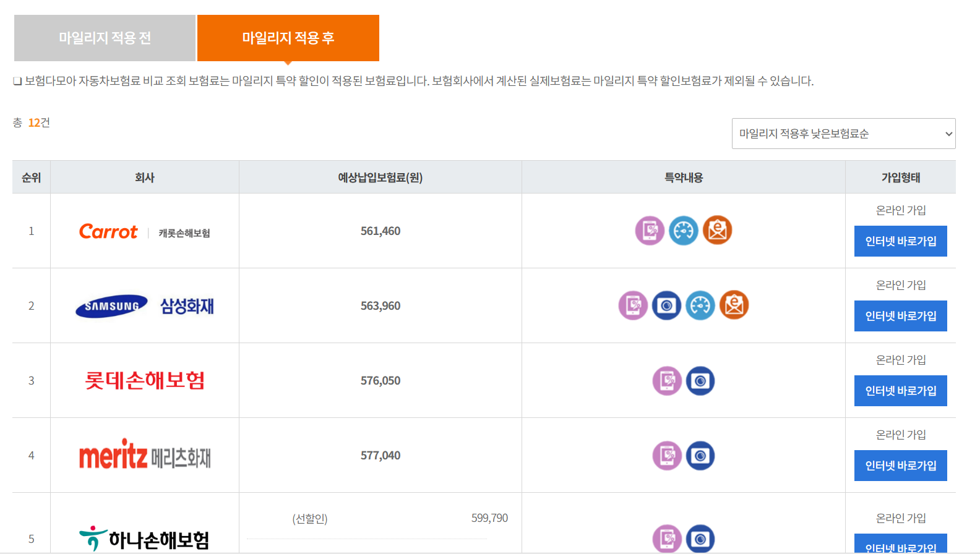Click the navy blackbox camera icon in 메리츠화재 row
The height and width of the screenshot is (554, 980).
[700, 456]
